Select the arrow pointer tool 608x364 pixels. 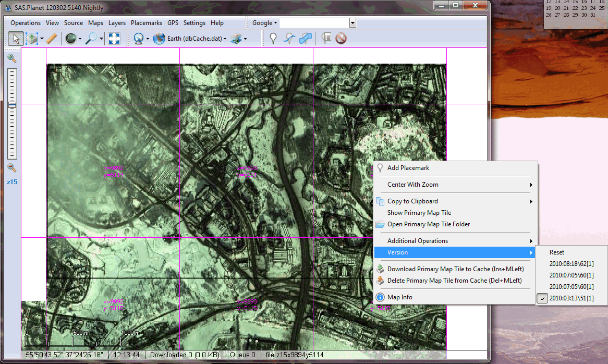pos(16,39)
